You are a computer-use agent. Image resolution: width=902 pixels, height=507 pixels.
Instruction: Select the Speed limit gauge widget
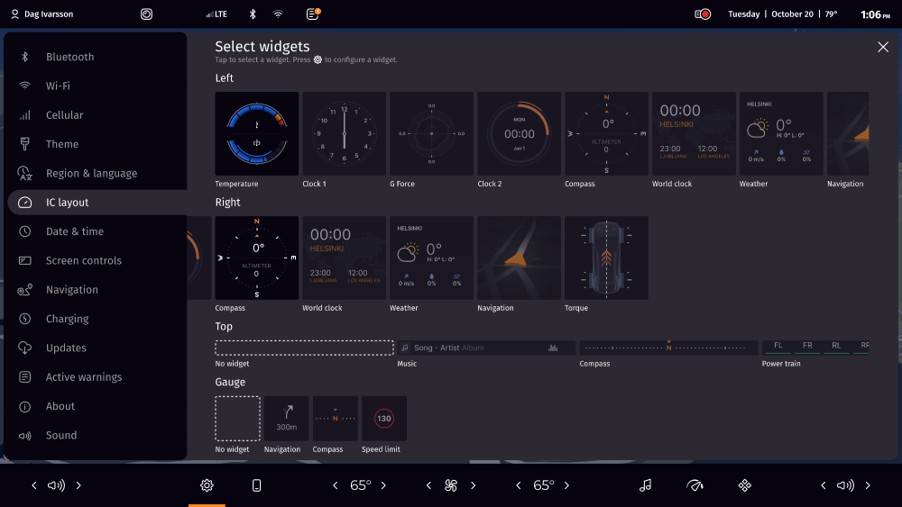coord(384,419)
